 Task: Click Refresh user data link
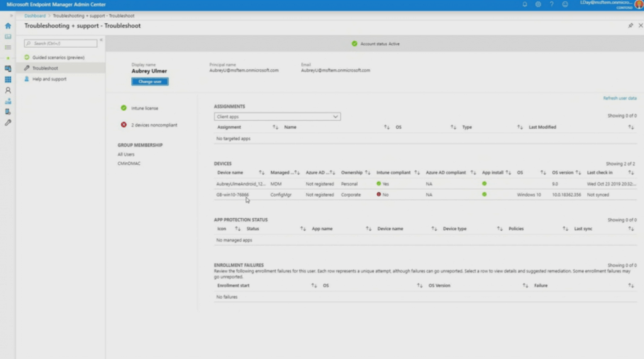tap(619, 98)
